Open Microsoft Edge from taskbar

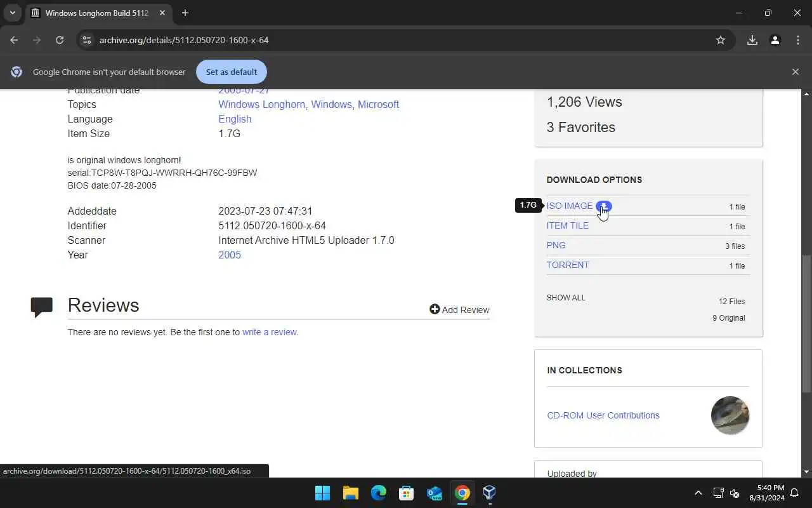pyautogui.click(x=379, y=493)
